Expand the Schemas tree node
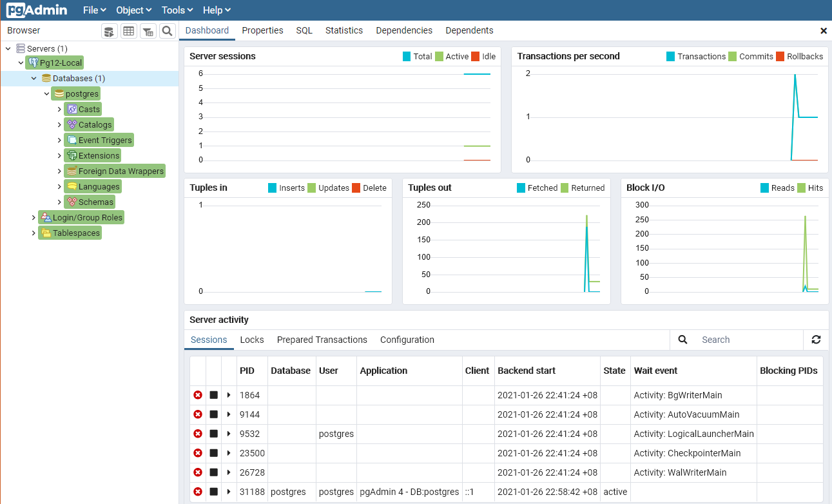 (x=59, y=202)
